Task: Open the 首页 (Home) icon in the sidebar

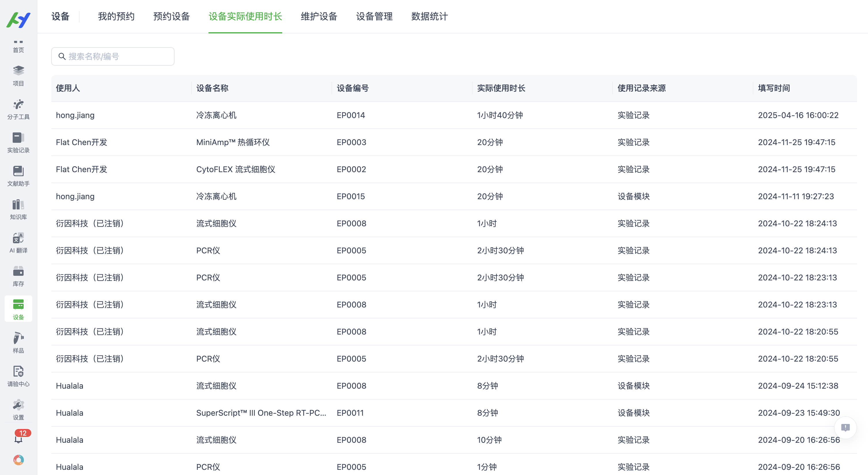Action: tap(18, 45)
